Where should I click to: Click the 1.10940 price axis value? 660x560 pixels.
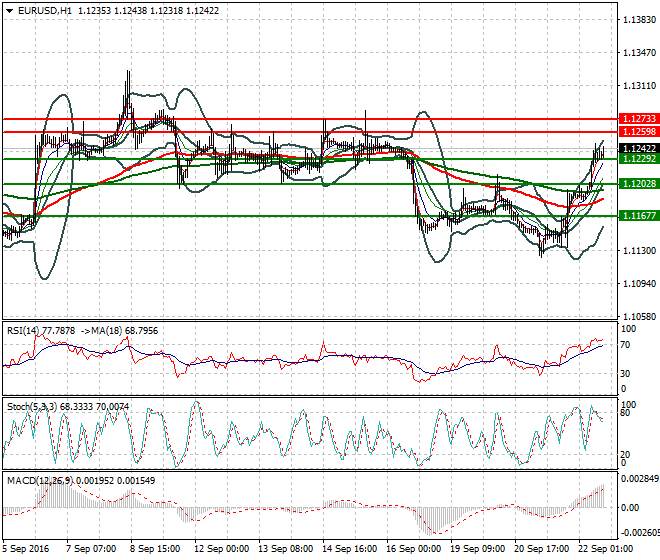639,284
